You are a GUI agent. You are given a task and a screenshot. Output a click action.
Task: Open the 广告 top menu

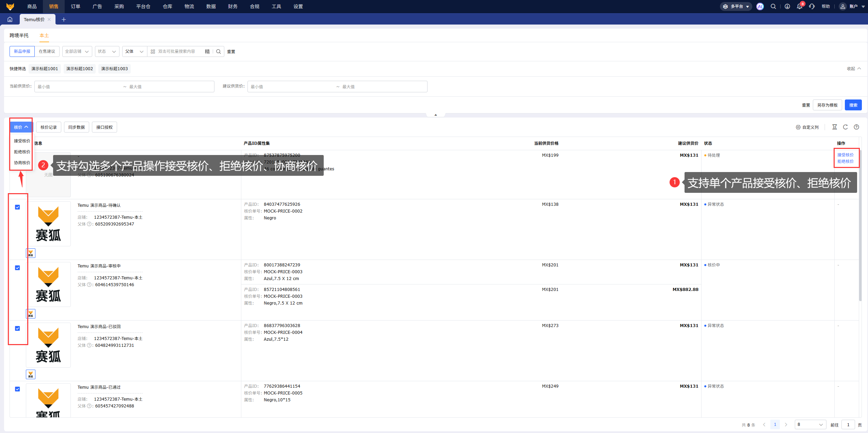pyautogui.click(x=97, y=6)
